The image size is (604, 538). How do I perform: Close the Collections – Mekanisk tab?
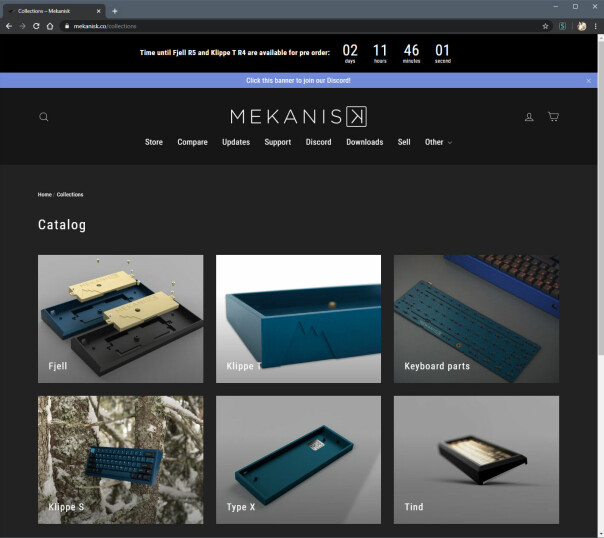click(x=99, y=11)
